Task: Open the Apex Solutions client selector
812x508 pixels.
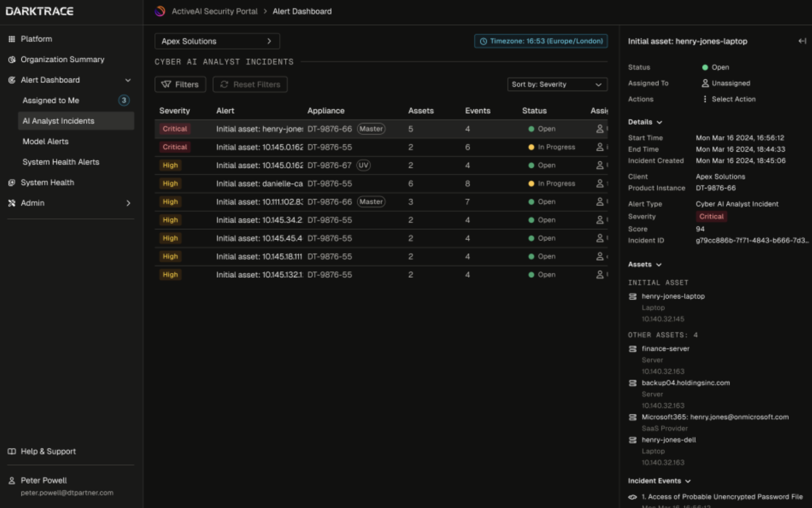Action: [x=217, y=41]
